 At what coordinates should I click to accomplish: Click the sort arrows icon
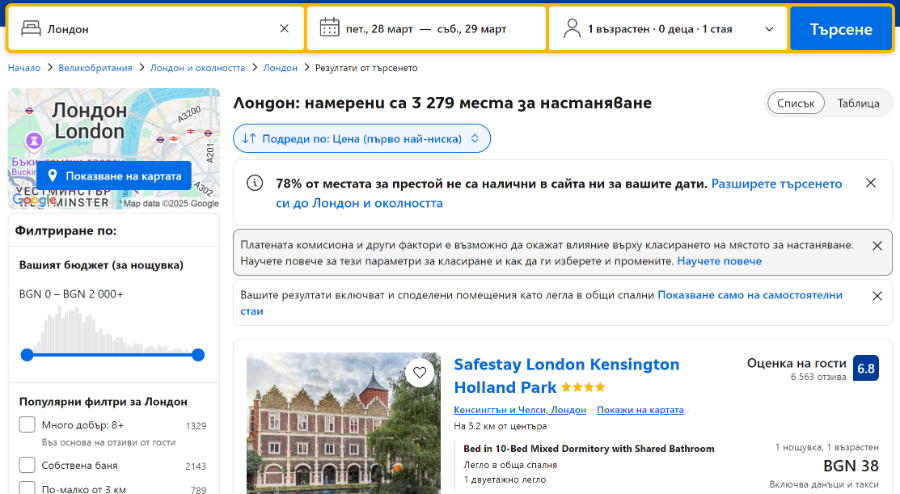pos(249,138)
